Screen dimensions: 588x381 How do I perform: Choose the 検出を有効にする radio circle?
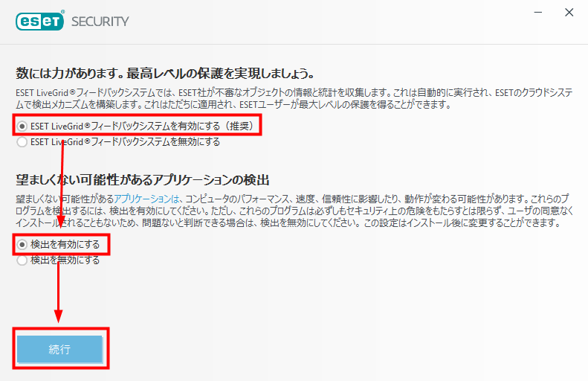[22, 245]
